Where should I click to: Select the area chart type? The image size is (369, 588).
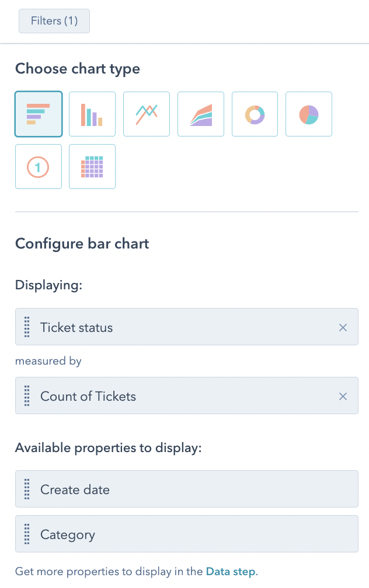[200, 114]
